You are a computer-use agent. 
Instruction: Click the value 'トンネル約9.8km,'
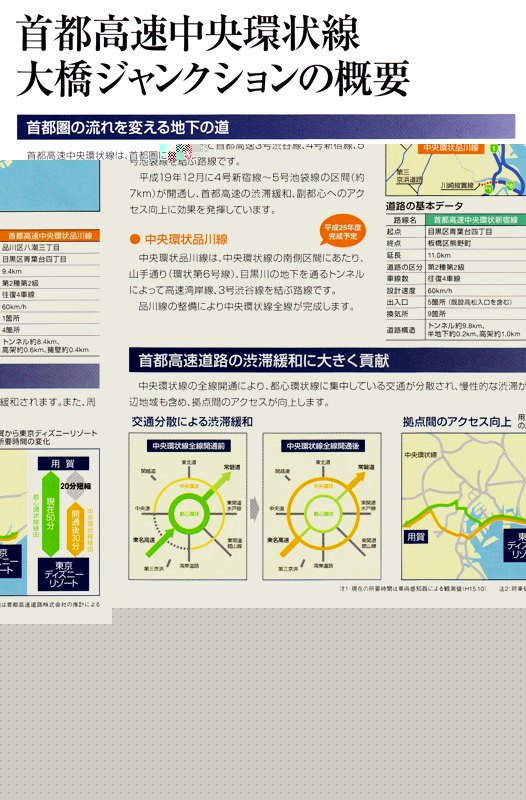456,326
